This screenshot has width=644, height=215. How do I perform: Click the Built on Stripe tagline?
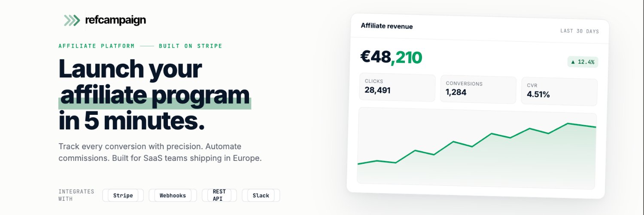[191, 46]
